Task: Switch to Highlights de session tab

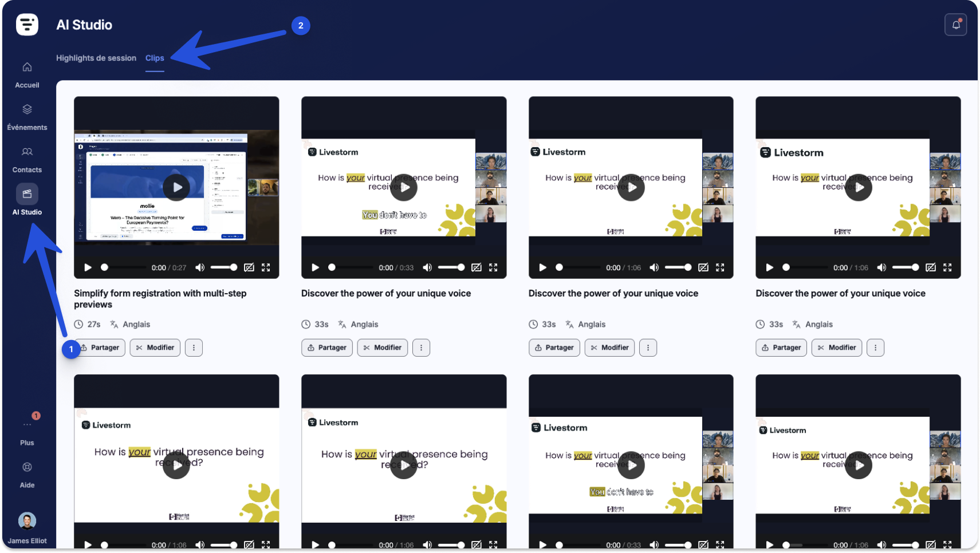Action: 96,58
